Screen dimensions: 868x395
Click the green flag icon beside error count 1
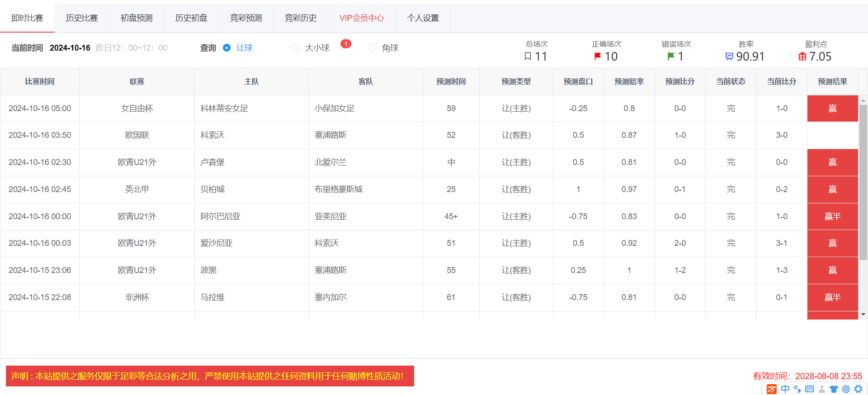[671, 56]
